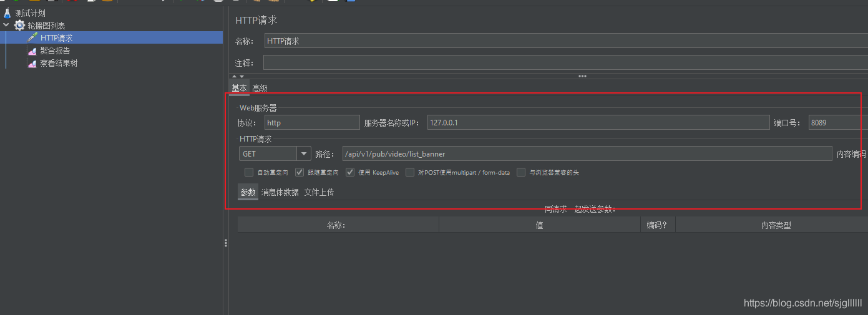868x315 pixels.
Task: Switch to the 高级 tab
Action: pos(260,88)
